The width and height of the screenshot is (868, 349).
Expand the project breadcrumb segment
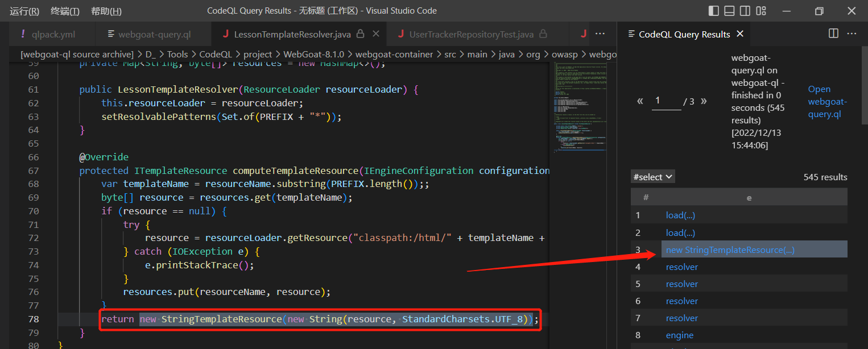point(258,55)
